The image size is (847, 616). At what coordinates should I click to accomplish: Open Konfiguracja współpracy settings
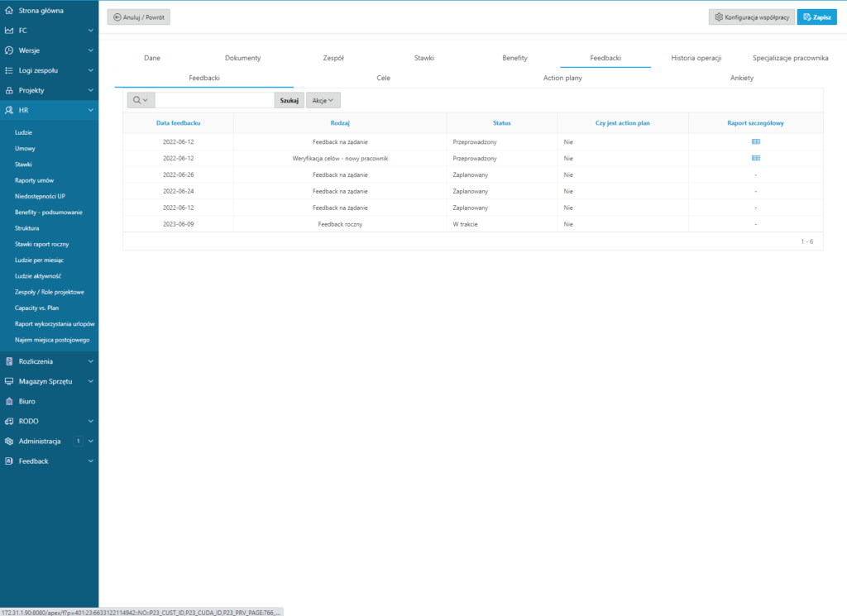pos(751,17)
